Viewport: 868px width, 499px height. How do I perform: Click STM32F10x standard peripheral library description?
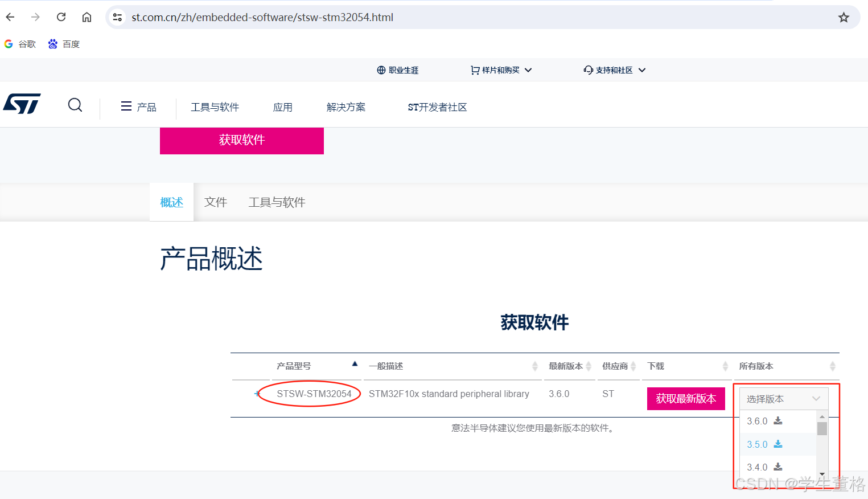tap(449, 394)
